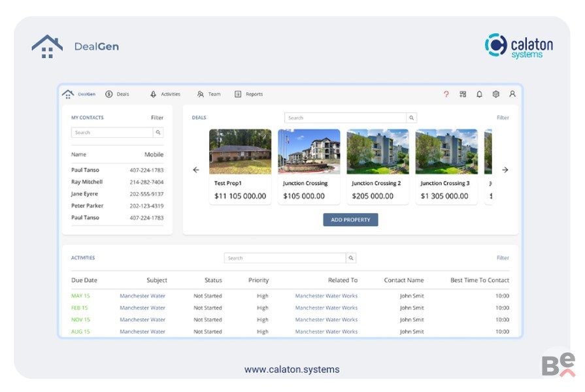Show notifications via the bell icon
The width and height of the screenshot is (585, 392).
pyautogui.click(x=479, y=94)
